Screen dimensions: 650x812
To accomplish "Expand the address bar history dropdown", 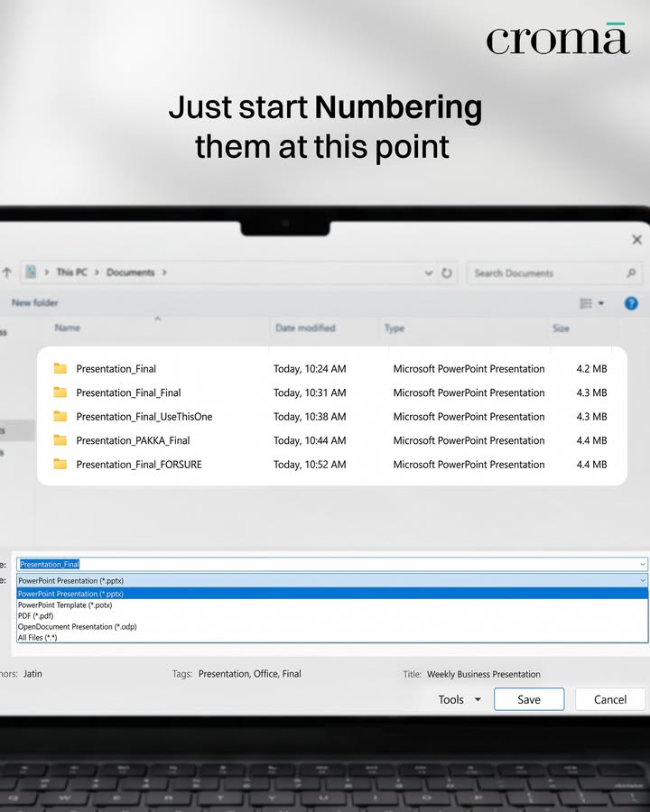I will [429, 272].
